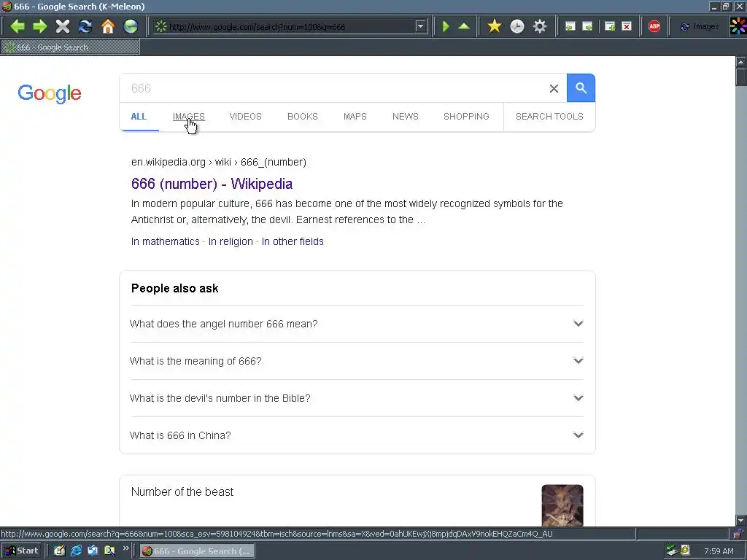Click the green Up triangle icon
747x560 pixels.
click(x=464, y=26)
